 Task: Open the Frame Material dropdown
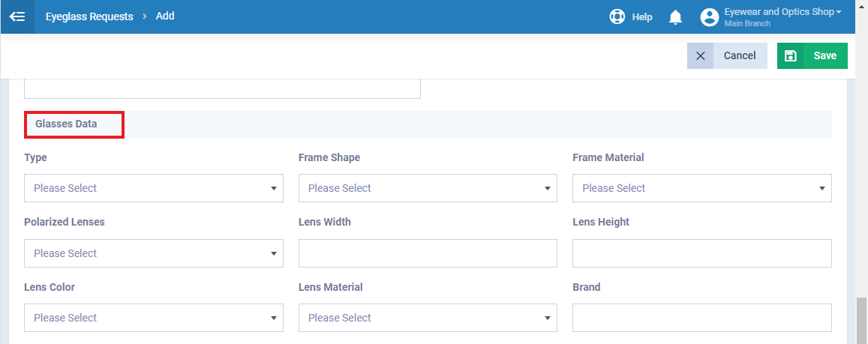[x=702, y=188]
